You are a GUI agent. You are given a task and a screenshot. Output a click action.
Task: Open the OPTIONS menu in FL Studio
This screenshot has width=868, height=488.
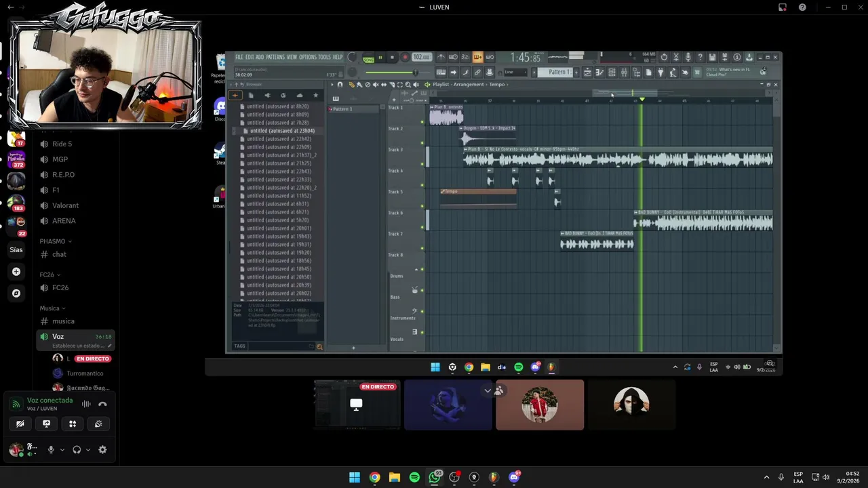[308, 58]
